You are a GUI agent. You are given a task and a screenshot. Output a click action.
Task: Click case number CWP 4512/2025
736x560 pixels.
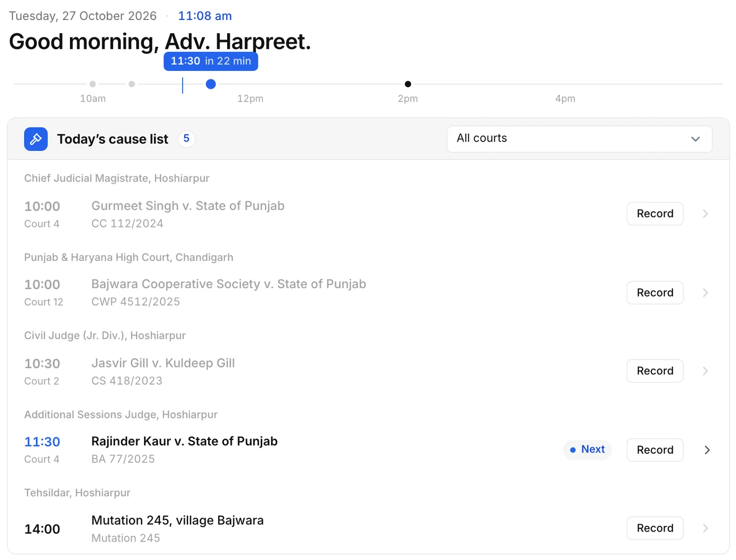click(x=136, y=302)
